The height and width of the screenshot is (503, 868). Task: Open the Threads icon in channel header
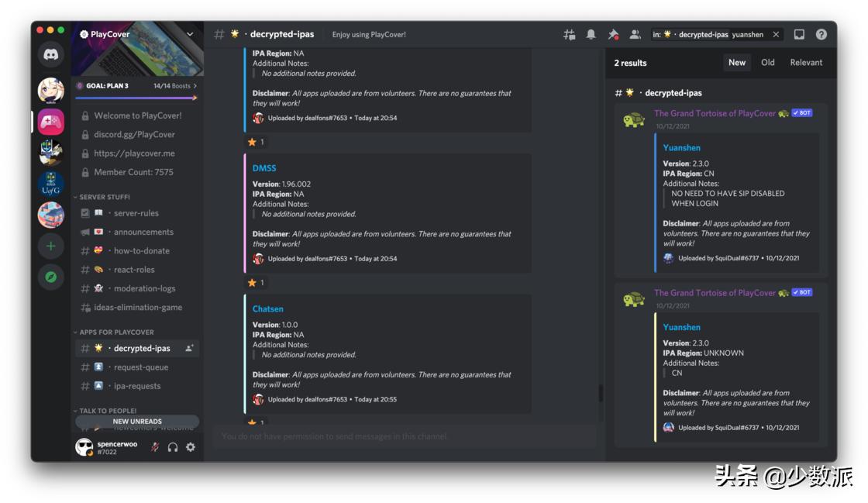(x=570, y=35)
